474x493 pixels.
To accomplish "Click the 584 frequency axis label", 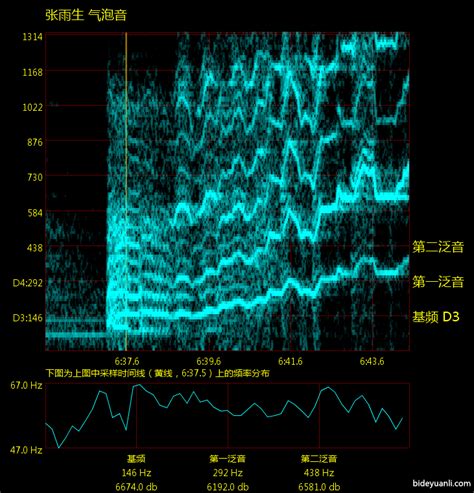I will pyautogui.click(x=35, y=213).
